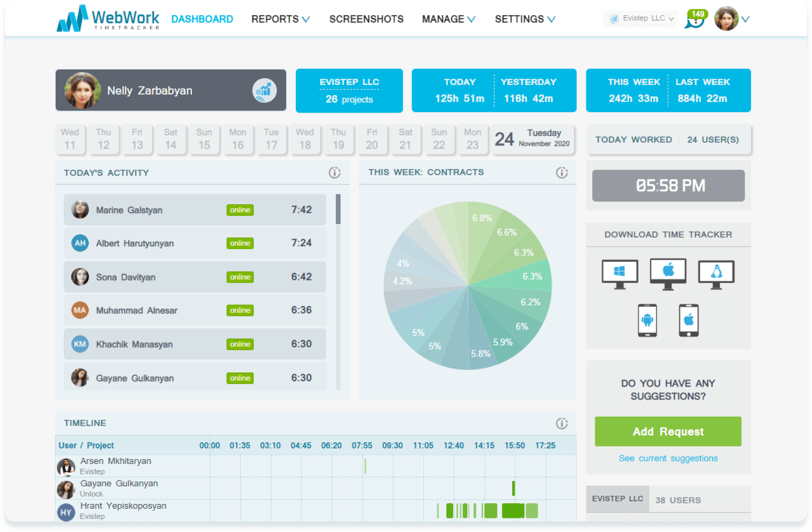
Task: Open the user profile picture in top bar
Action: click(x=726, y=19)
